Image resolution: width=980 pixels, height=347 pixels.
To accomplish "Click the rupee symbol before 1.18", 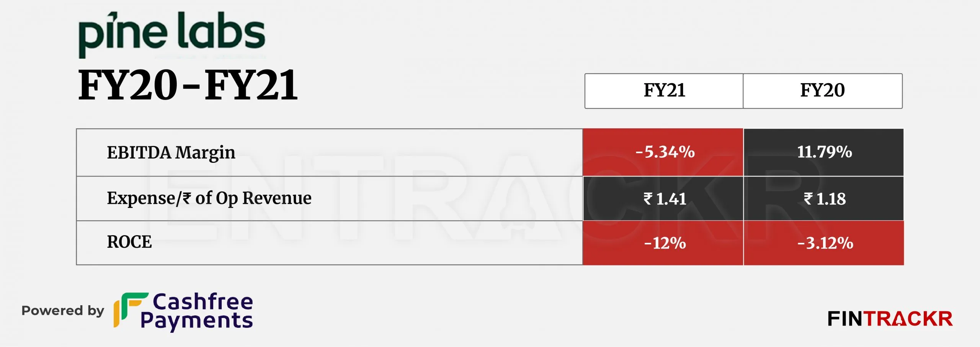I will pyautogui.click(x=808, y=198).
